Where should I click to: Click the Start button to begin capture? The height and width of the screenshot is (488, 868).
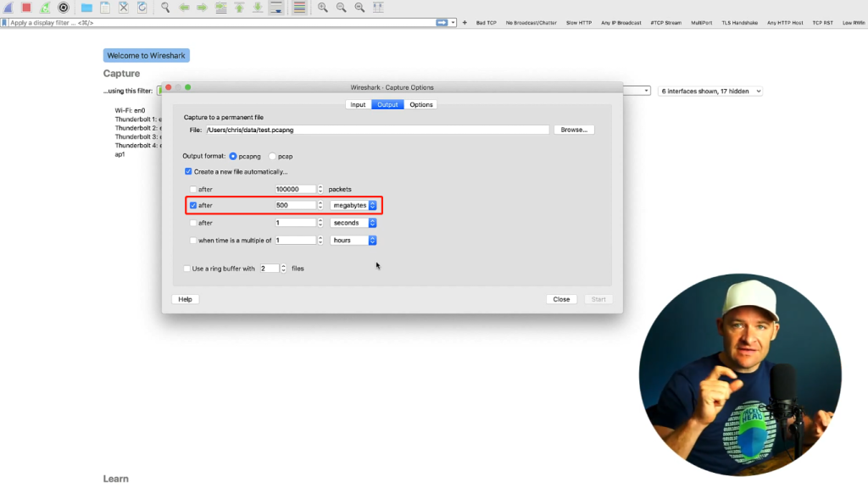(x=598, y=299)
